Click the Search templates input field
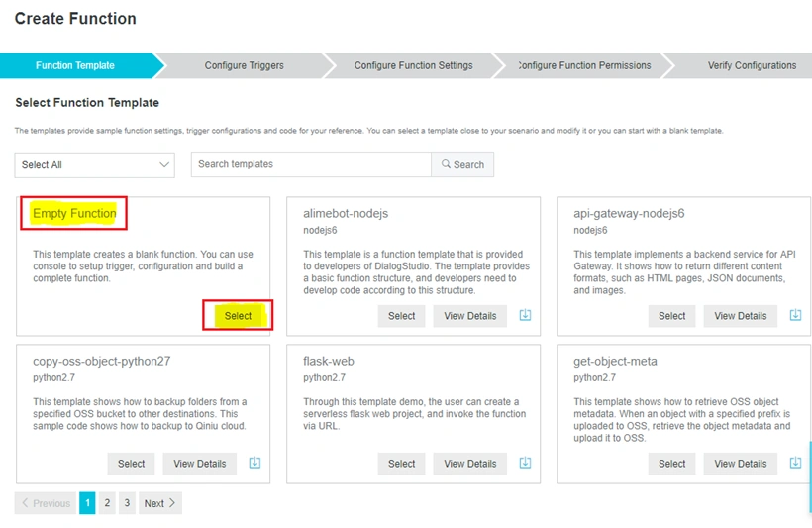This screenshot has width=812, height=528. coord(311,164)
